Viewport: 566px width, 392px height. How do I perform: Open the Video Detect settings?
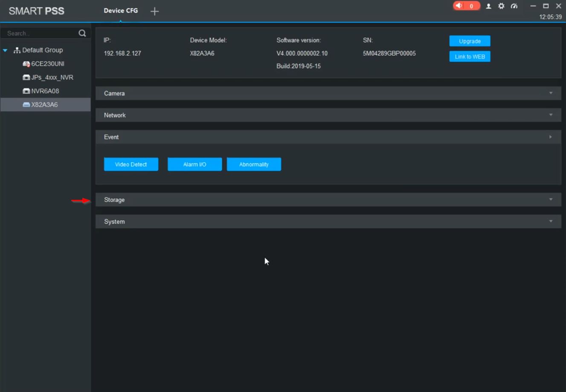[131, 164]
